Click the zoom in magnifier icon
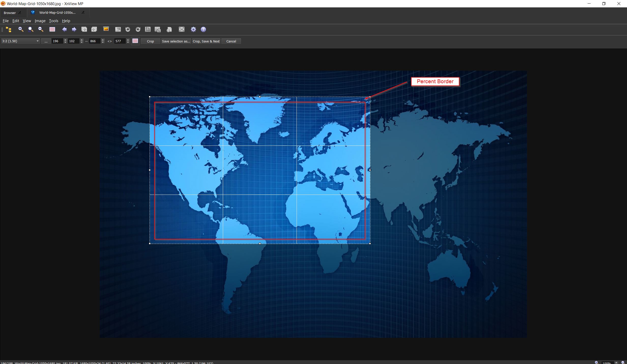This screenshot has height=364, width=627. click(21, 30)
